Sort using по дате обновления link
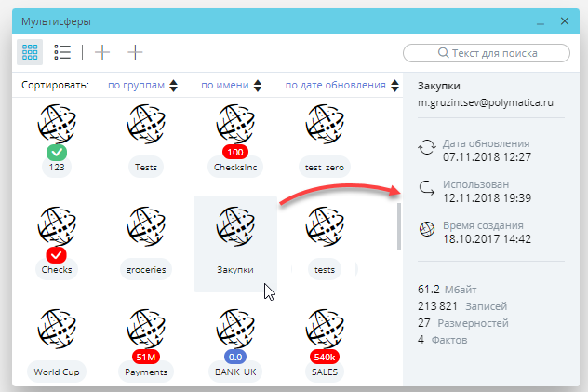Screen dimensions: 588x392 (x=335, y=85)
